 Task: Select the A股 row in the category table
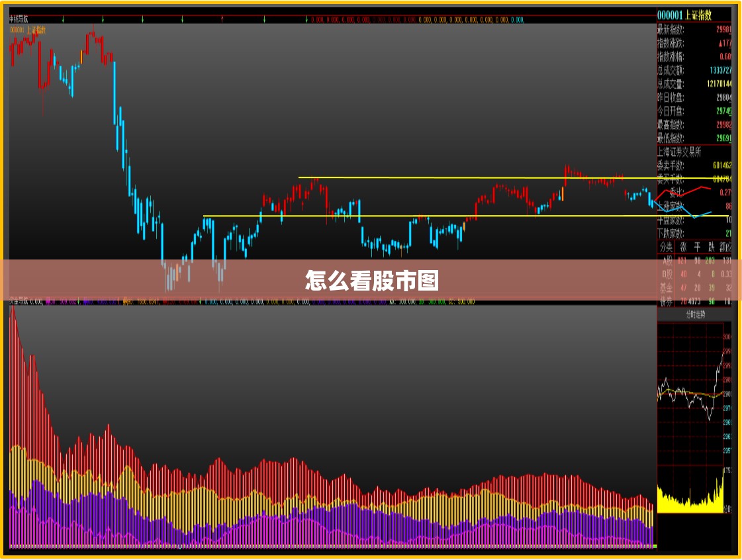point(695,260)
